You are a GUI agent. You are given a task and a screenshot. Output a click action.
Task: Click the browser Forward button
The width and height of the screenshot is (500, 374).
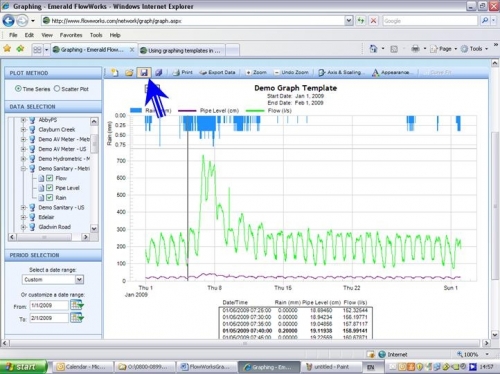22,21
